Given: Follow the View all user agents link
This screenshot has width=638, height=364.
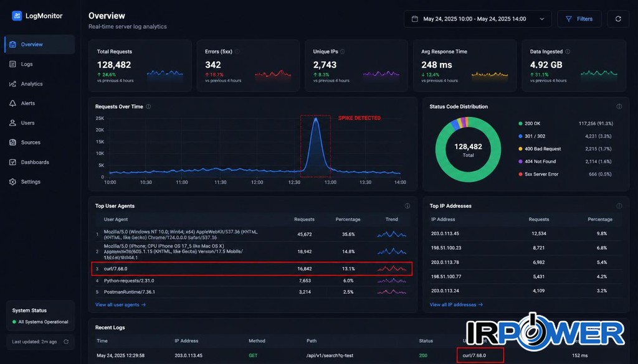Looking at the screenshot, I should 120,305.
